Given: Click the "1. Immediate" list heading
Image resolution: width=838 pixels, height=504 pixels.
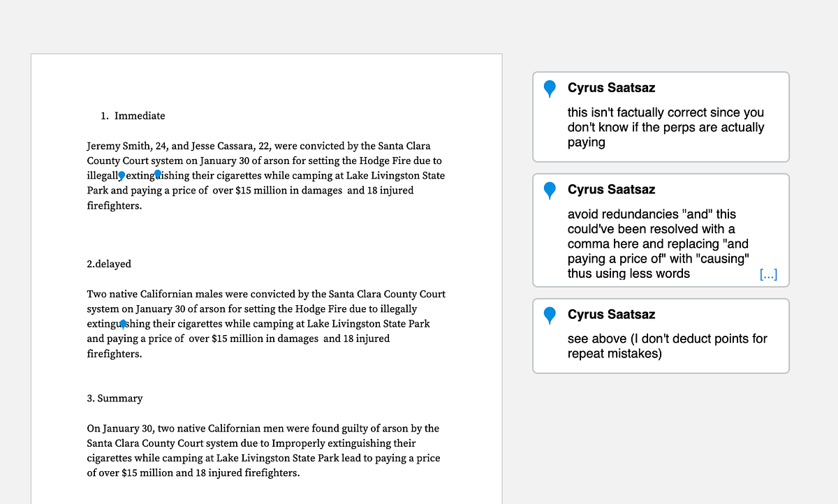Looking at the screenshot, I should [x=133, y=116].
